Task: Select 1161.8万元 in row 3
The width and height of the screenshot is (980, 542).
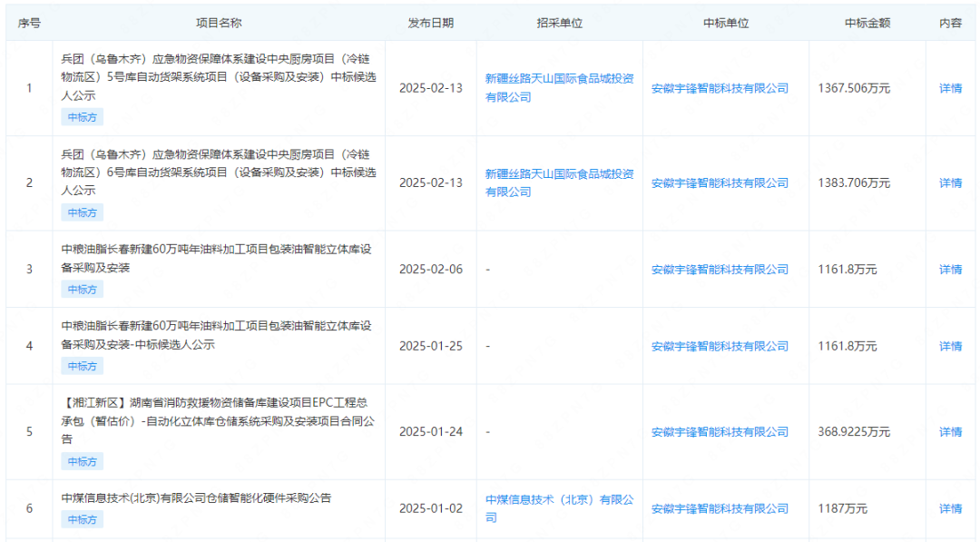Action: tap(848, 270)
